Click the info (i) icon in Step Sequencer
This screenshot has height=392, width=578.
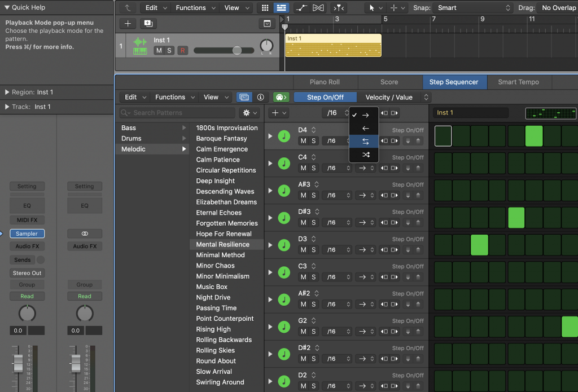click(260, 97)
